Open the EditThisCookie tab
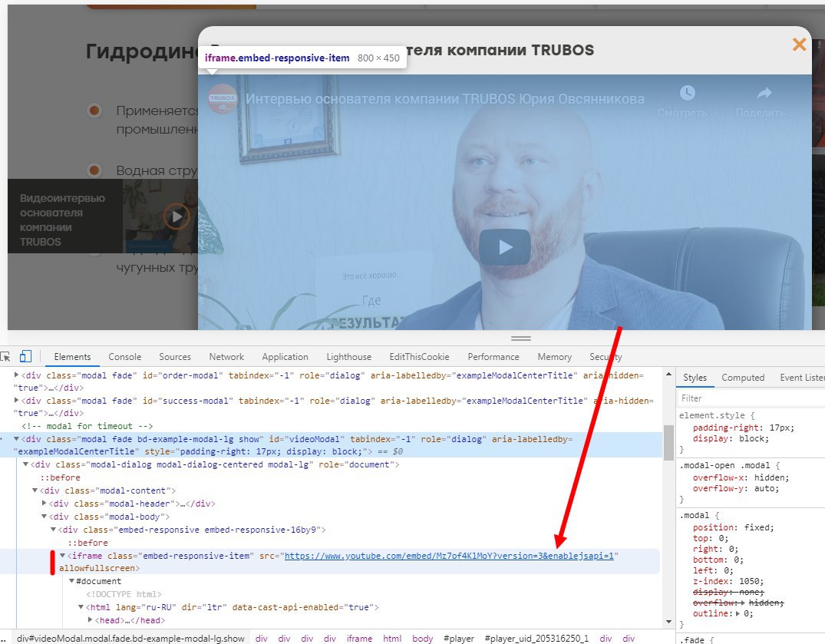 [419, 357]
